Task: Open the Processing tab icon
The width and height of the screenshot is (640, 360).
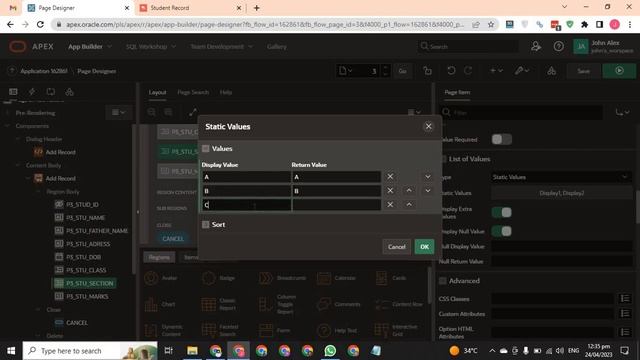Action: coord(51,91)
